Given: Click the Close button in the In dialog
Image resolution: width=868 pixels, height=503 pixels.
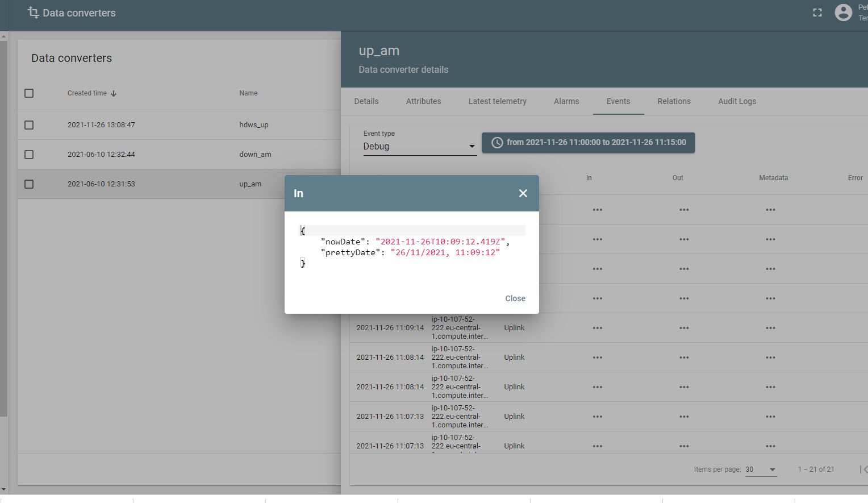Looking at the screenshot, I should click(515, 298).
